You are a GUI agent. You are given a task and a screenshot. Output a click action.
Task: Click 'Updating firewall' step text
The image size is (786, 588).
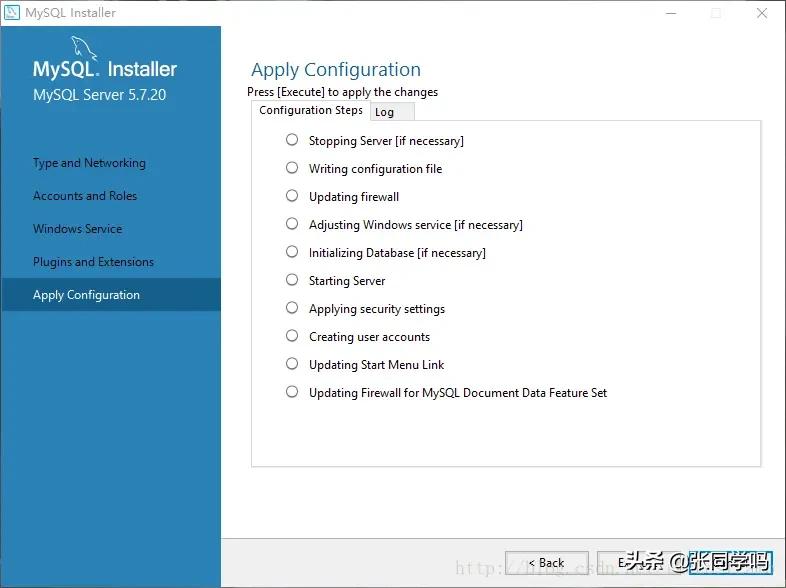click(x=354, y=197)
